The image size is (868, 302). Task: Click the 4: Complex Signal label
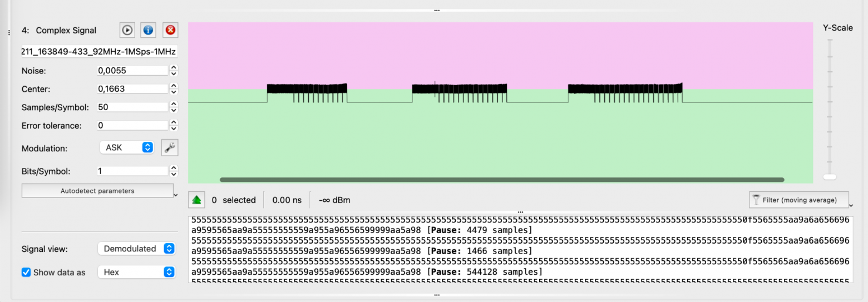[x=59, y=31]
